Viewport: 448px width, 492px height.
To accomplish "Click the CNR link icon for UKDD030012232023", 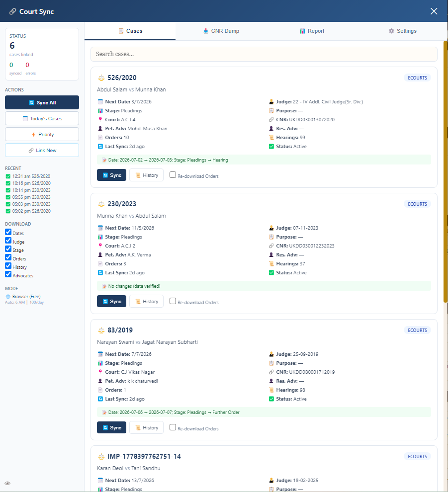I will 271,246.
